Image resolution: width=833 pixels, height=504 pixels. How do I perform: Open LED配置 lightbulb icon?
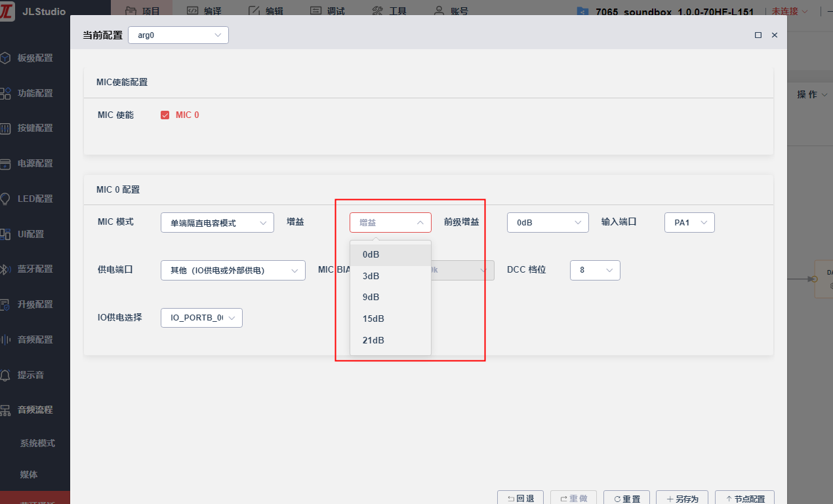pyautogui.click(x=5, y=199)
